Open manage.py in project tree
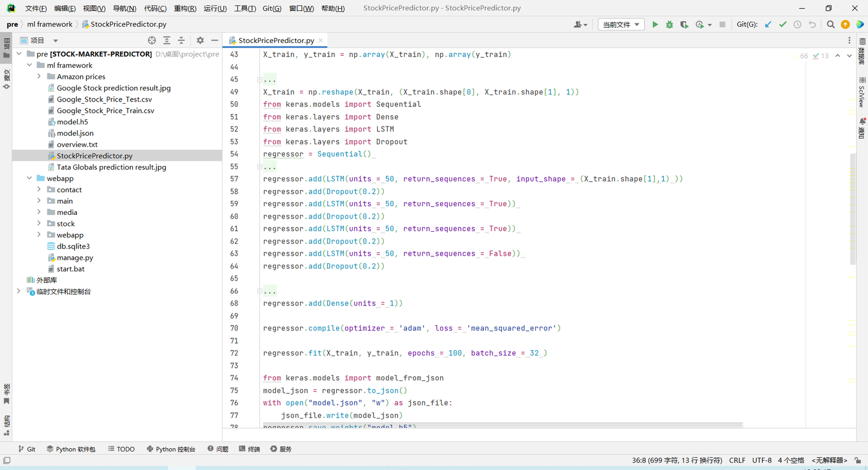The width and height of the screenshot is (868, 470). click(75, 258)
